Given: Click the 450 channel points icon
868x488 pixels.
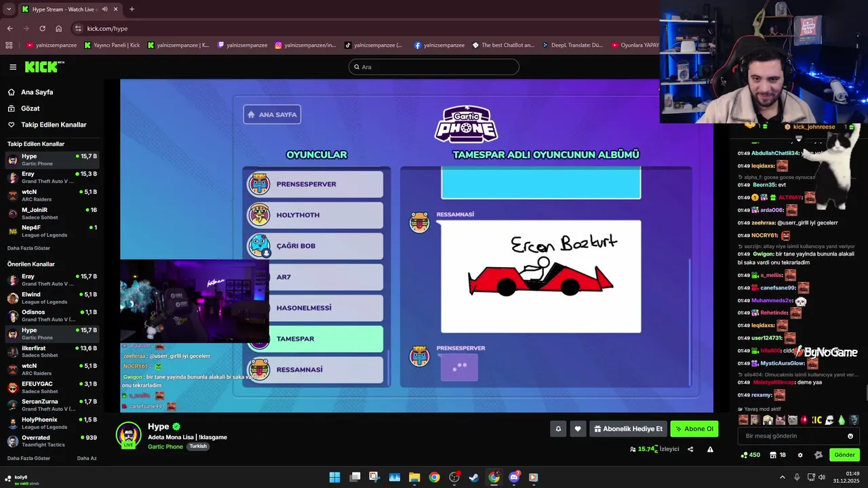Looking at the screenshot, I should point(750,455).
